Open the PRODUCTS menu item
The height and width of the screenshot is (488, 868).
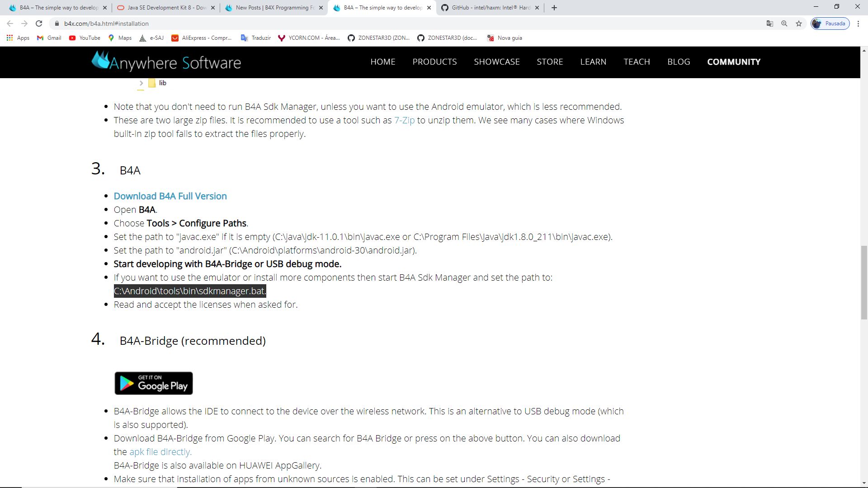[434, 62]
